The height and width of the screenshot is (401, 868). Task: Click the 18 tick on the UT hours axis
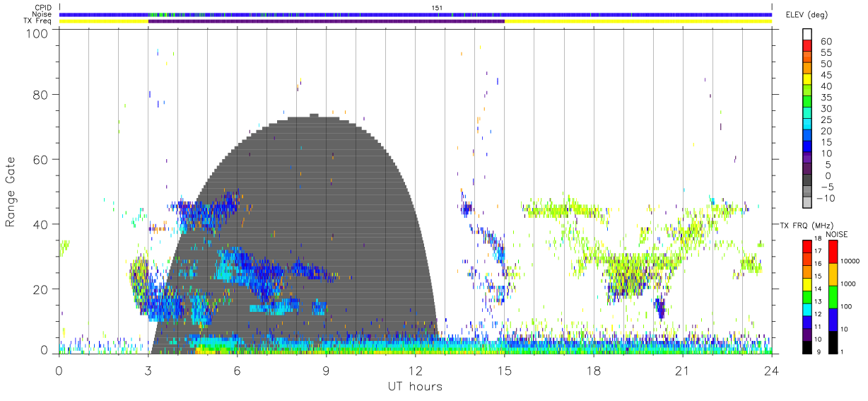tap(593, 370)
